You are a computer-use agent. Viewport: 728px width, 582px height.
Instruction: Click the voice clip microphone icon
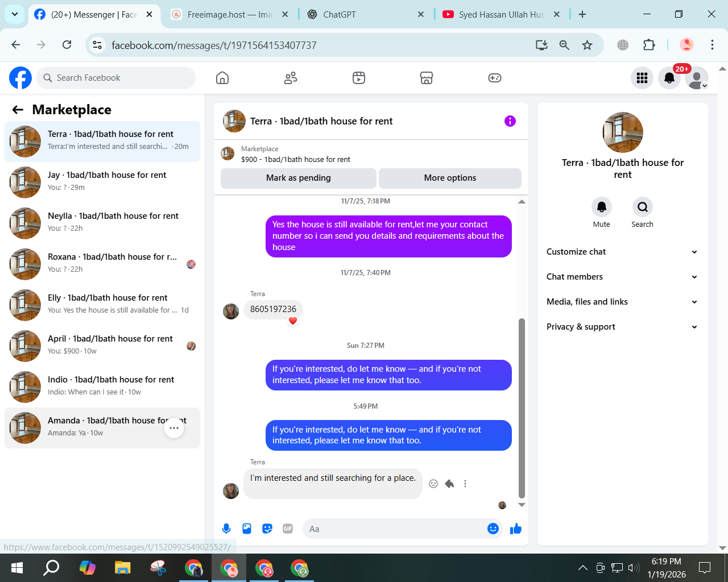tap(226, 529)
